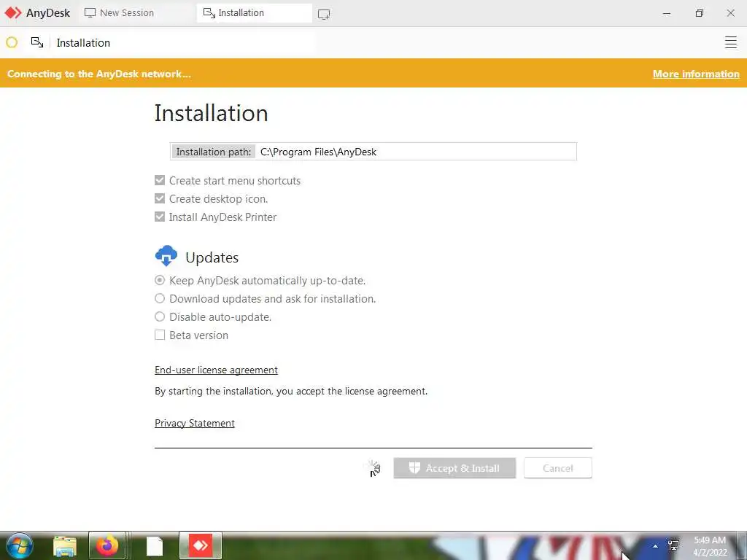Open a new tab with plus monitor icon
The image size is (747, 560).
point(324,15)
